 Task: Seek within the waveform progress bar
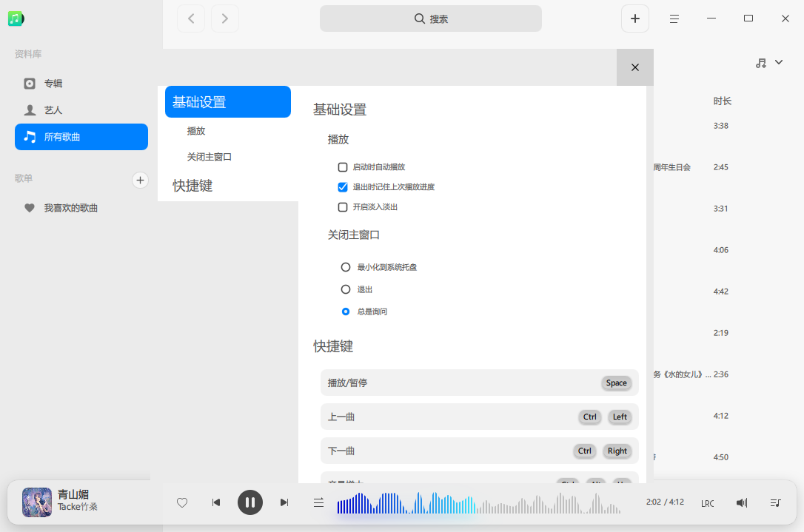479,503
